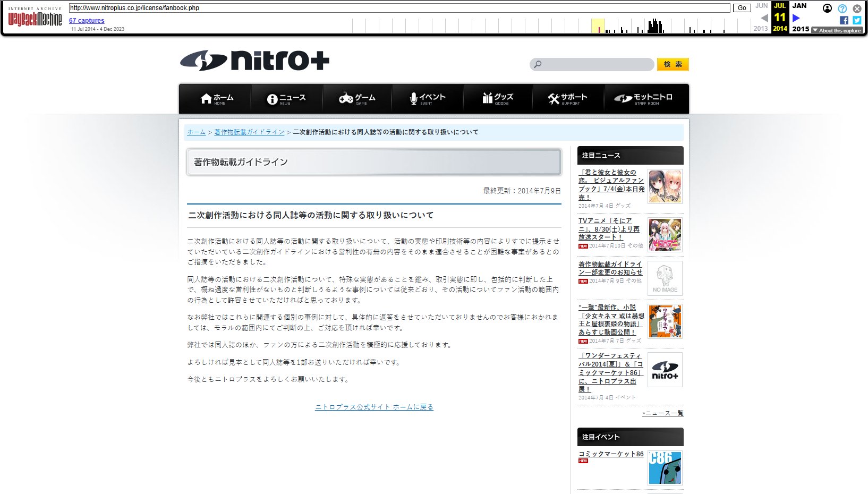The height and width of the screenshot is (494, 868).
Task: Select JAN 2015 in Wayback calendar
Action: click(x=800, y=18)
